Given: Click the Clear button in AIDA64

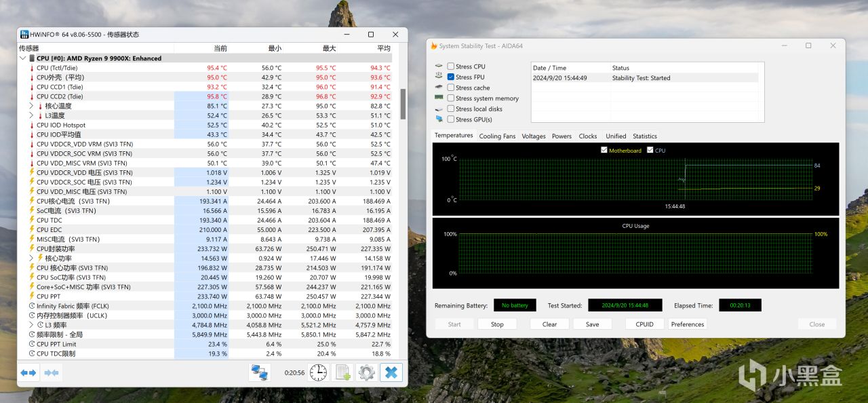Looking at the screenshot, I should [549, 324].
